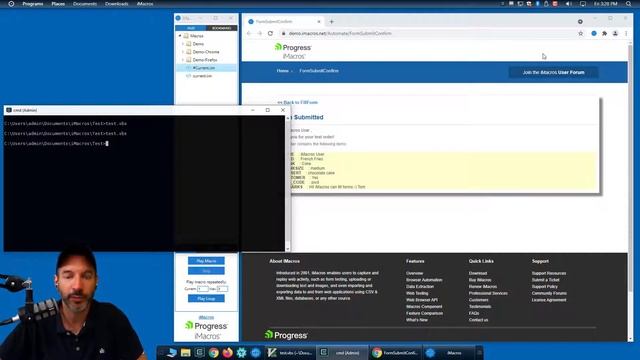
Task: Click the clock in the top bar
Action: (607, 4)
